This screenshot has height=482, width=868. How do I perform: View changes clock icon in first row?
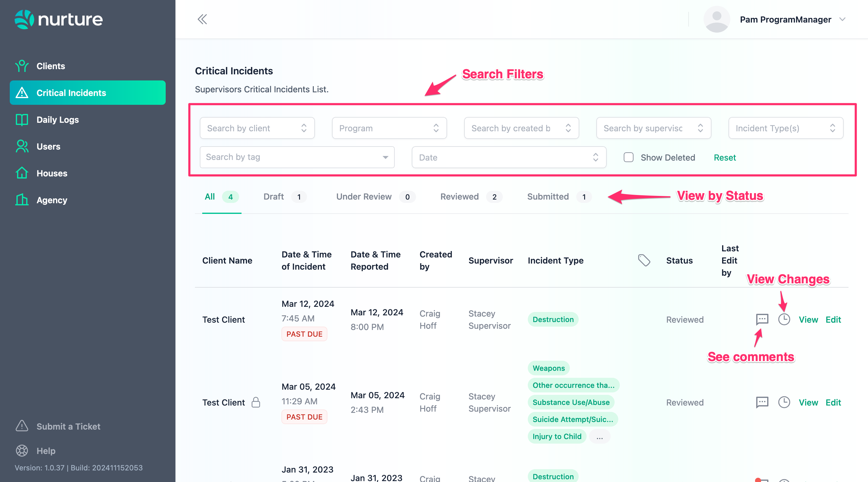pyautogui.click(x=784, y=319)
